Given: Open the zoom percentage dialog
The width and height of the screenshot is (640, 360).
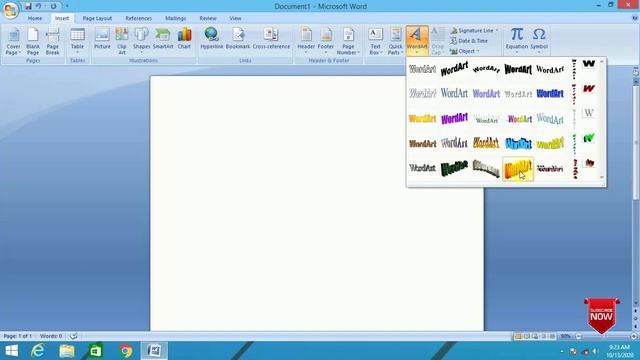Looking at the screenshot, I should (565, 336).
